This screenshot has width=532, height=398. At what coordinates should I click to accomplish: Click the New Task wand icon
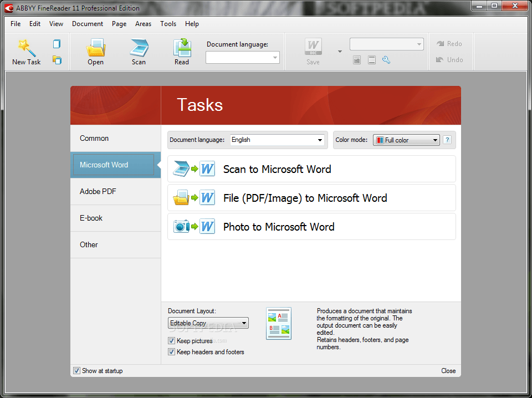coord(26,48)
